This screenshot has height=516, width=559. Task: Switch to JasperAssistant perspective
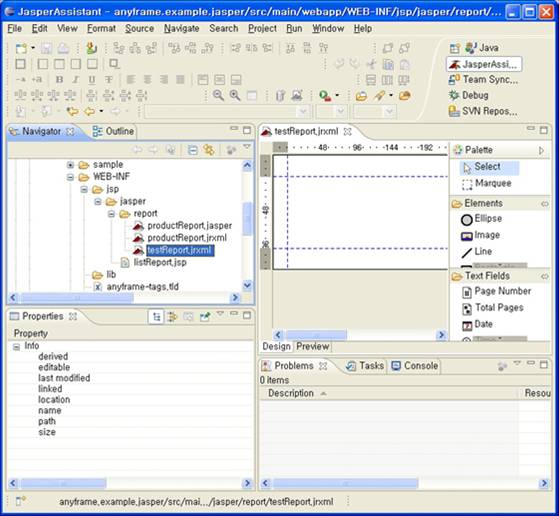click(x=484, y=65)
